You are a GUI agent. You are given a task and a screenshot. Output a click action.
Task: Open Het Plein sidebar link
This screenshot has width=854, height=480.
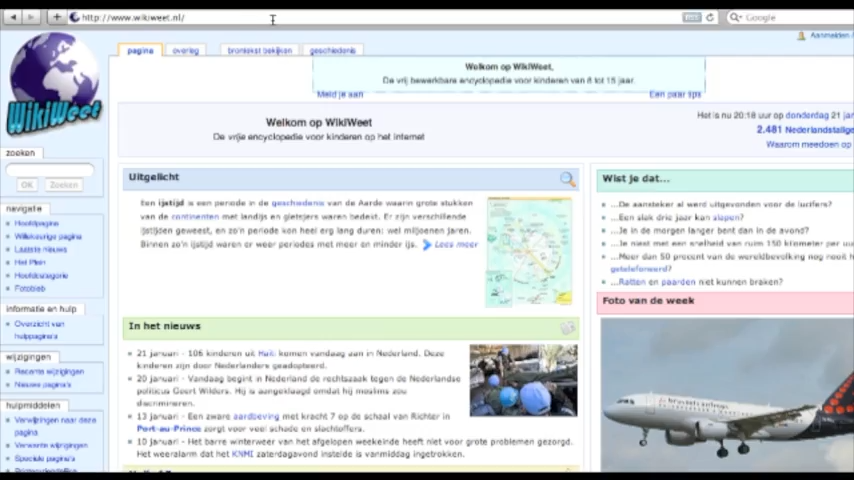30,263
